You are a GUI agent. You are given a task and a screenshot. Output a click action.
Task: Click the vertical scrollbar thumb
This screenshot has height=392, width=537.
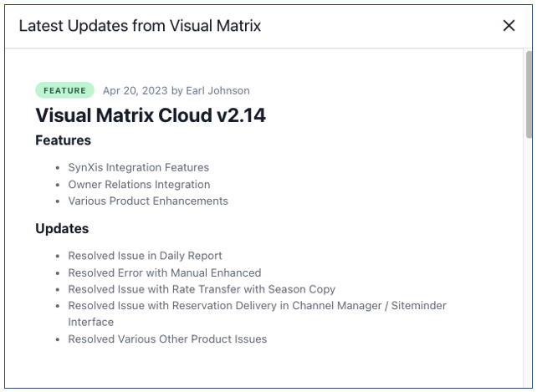529,92
